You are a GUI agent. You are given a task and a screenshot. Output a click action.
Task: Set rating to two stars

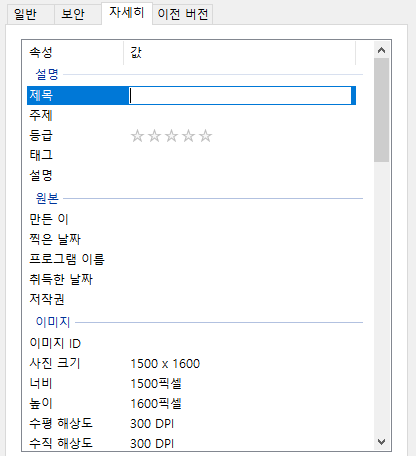coord(154,136)
